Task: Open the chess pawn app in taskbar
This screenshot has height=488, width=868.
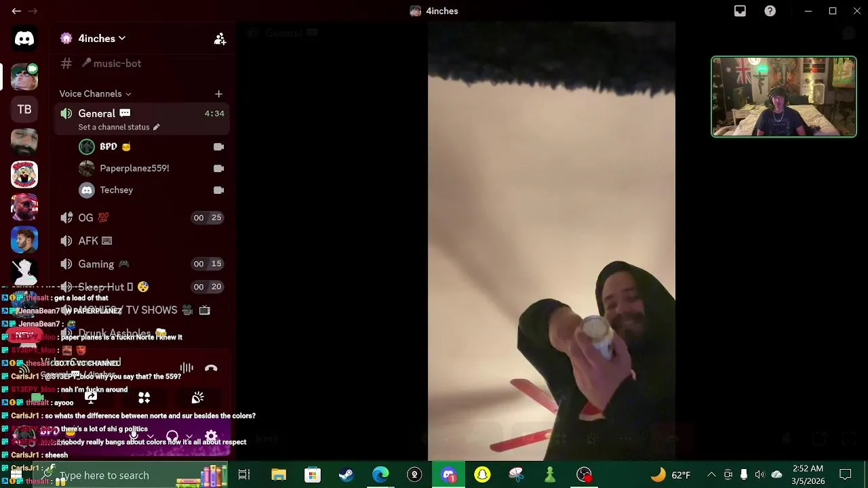Action: pyautogui.click(x=550, y=474)
